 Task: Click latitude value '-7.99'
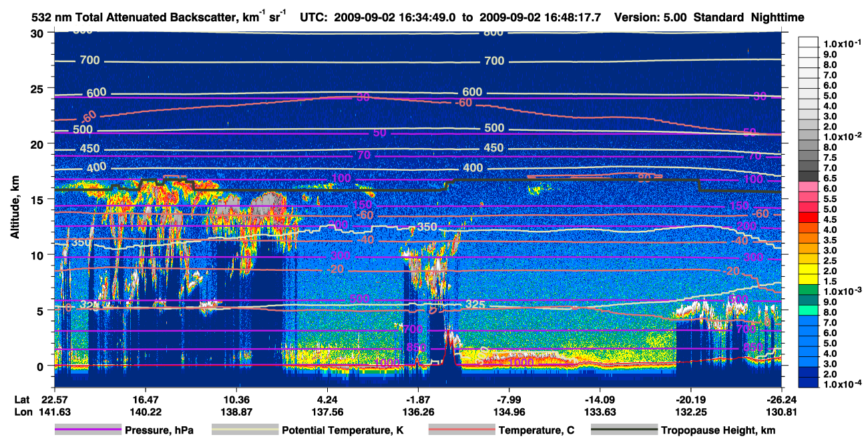coord(509,399)
